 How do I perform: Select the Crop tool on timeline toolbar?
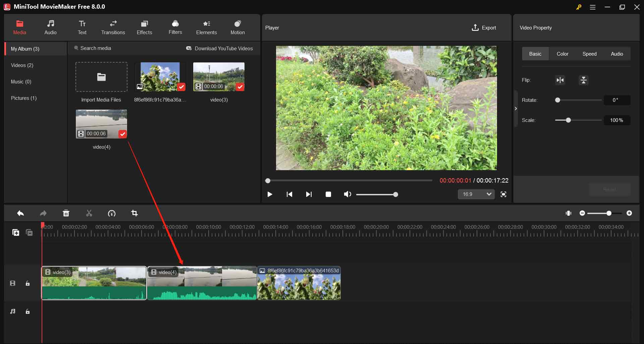pos(134,213)
